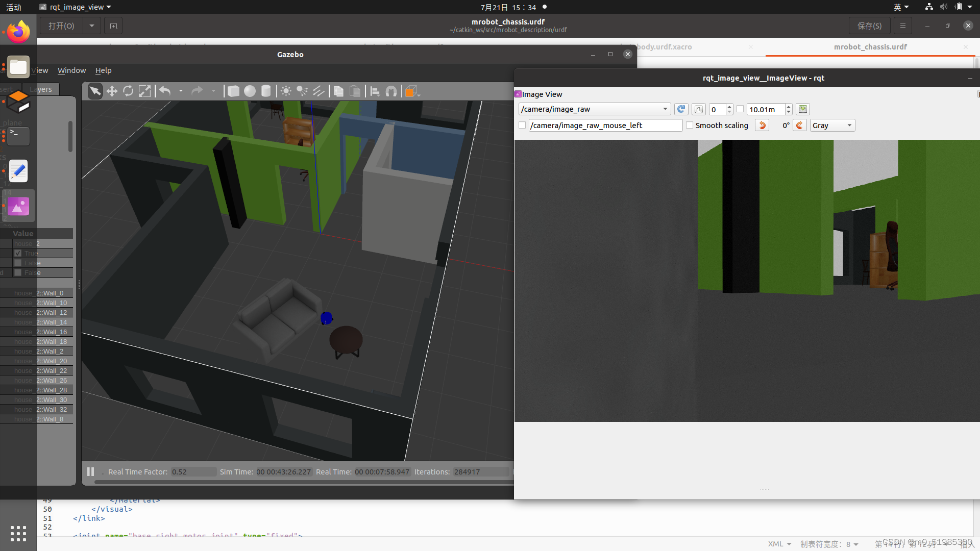Open the XML language selector in status bar

coord(779,544)
